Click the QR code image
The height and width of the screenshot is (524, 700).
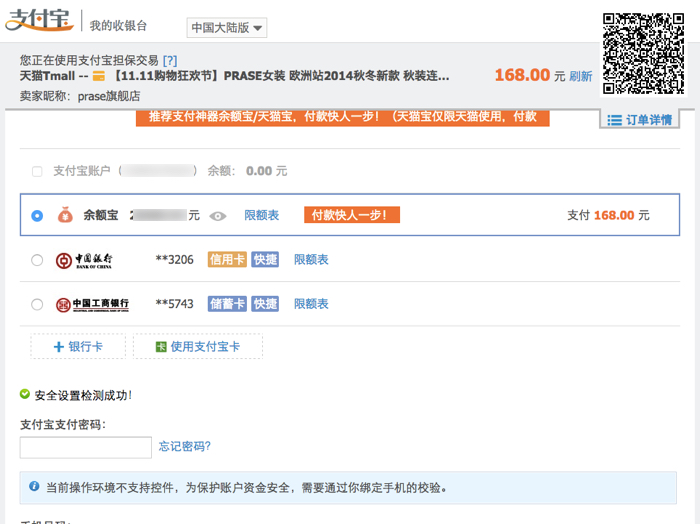pyautogui.click(x=643, y=54)
